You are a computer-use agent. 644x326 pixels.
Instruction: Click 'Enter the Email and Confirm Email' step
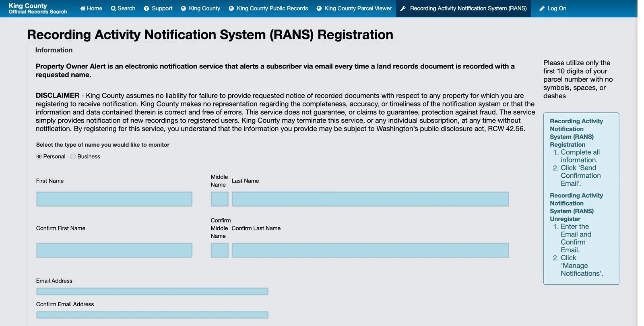tap(576, 238)
